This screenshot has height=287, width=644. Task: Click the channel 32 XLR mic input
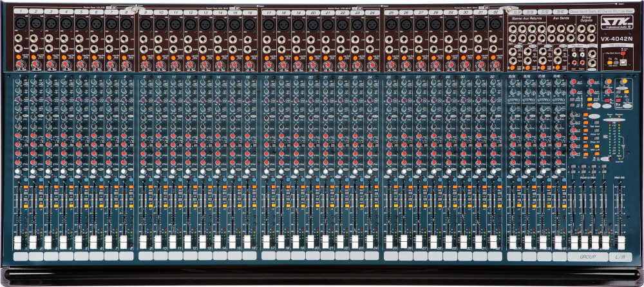point(495,24)
